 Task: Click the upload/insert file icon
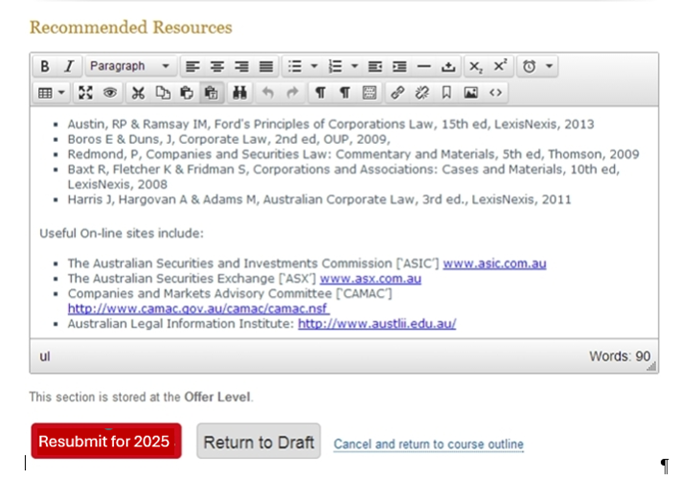point(448,66)
